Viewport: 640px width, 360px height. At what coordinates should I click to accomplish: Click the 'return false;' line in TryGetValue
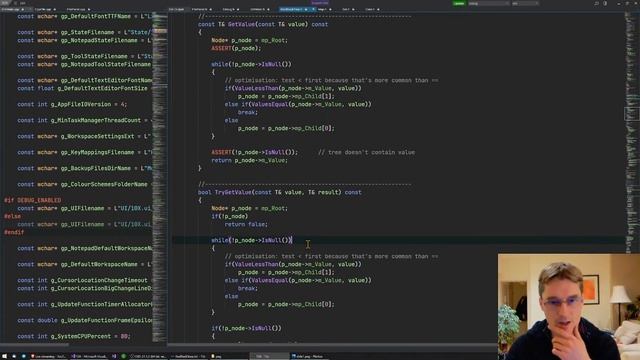tap(246, 224)
